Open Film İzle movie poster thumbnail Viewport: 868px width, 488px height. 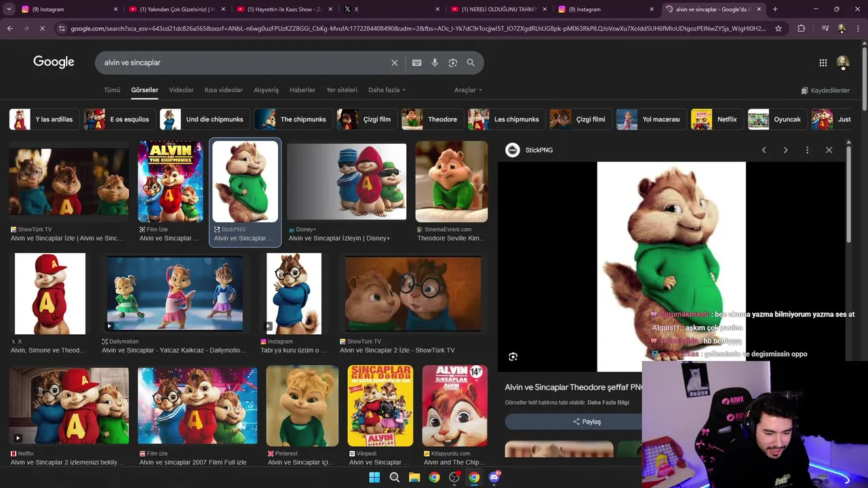click(170, 182)
